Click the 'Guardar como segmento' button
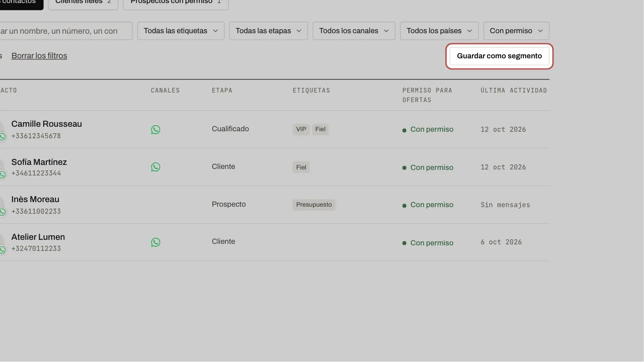644x362 pixels. click(x=500, y=56)
